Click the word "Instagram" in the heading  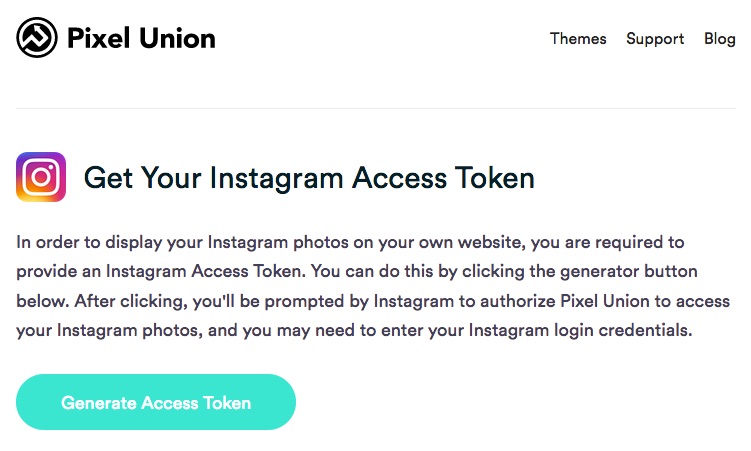pos(276,178)
